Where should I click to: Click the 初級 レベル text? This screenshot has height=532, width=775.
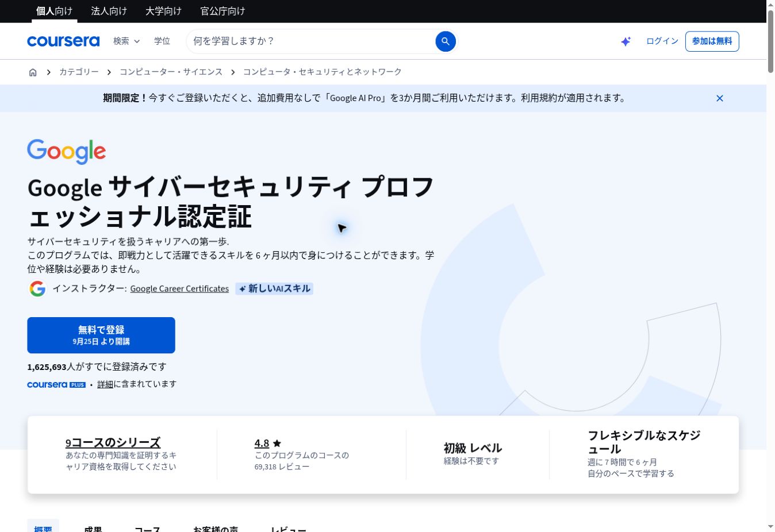tap(473, 448)
